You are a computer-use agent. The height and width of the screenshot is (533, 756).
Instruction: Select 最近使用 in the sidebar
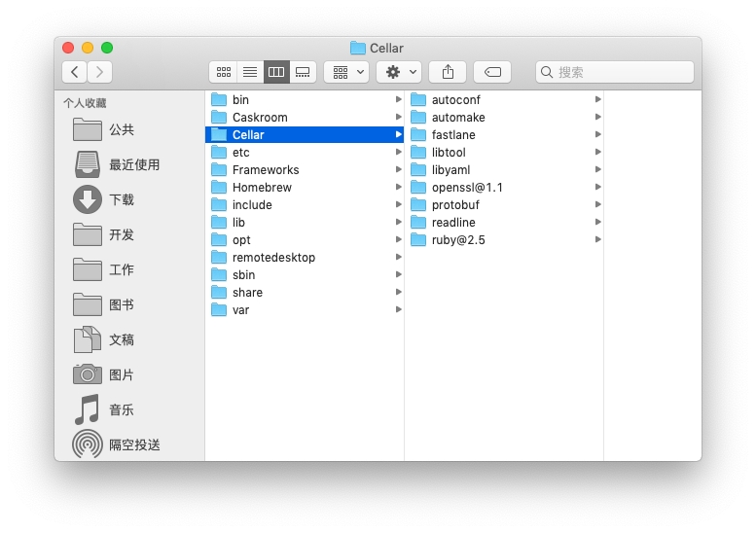pos(133,165)
